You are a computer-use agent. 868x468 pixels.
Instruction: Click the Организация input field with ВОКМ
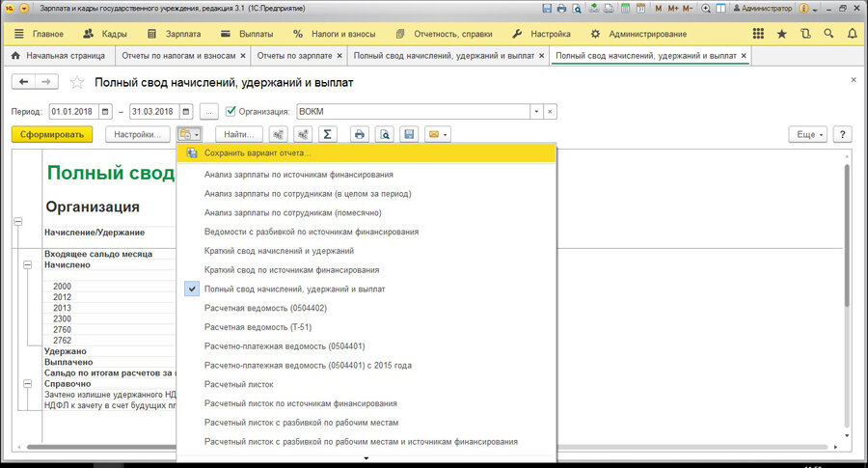pos(413,111)
